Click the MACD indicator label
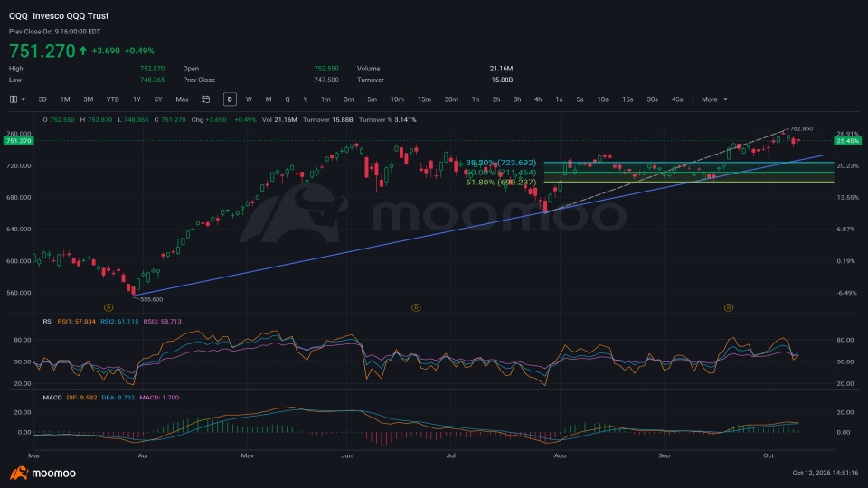This screenshot has width=868, height=488. [x=52, y=398]
